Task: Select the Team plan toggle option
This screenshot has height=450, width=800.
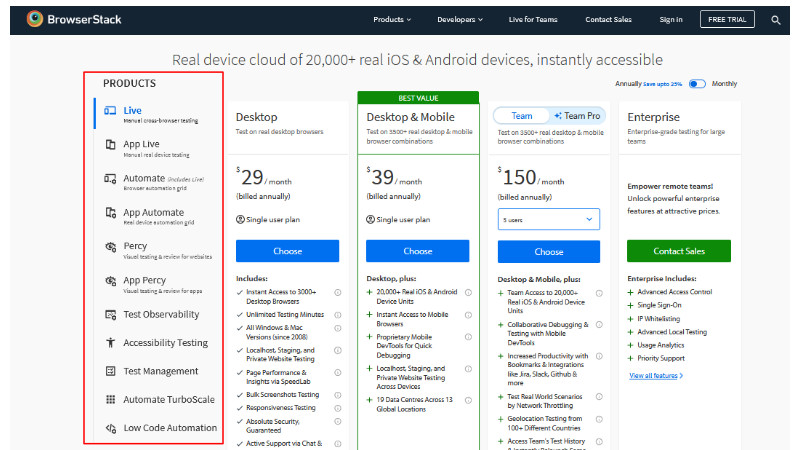Action: tap(521, 116)
